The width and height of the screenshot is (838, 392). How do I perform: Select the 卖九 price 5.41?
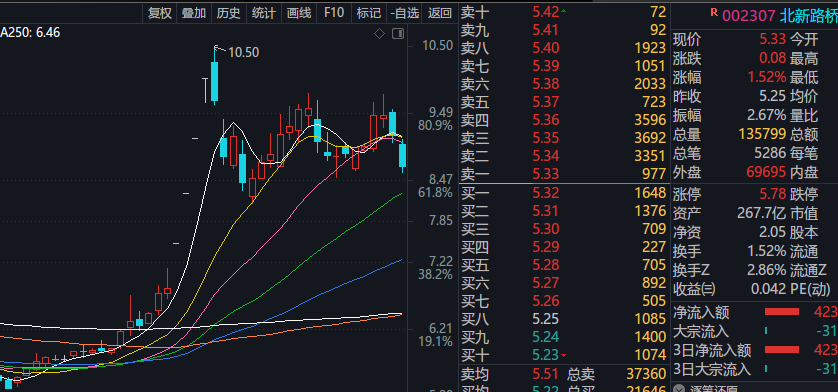pos(546,30)
